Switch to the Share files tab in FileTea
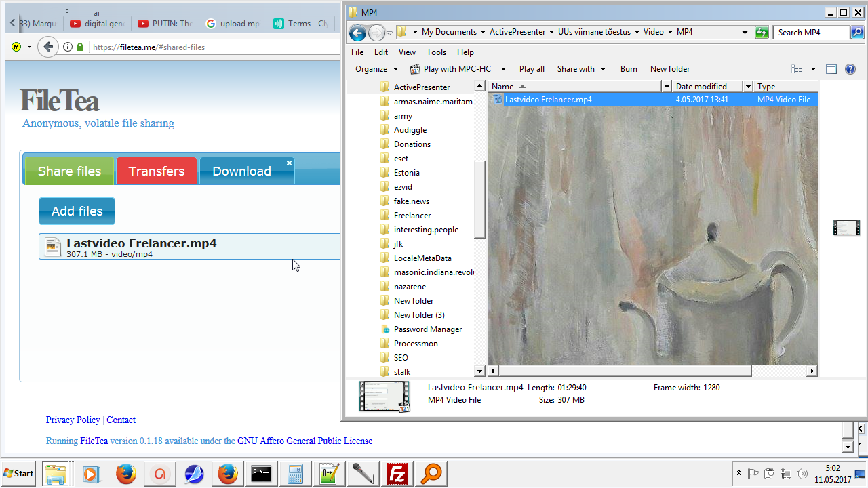 [69, 171]
